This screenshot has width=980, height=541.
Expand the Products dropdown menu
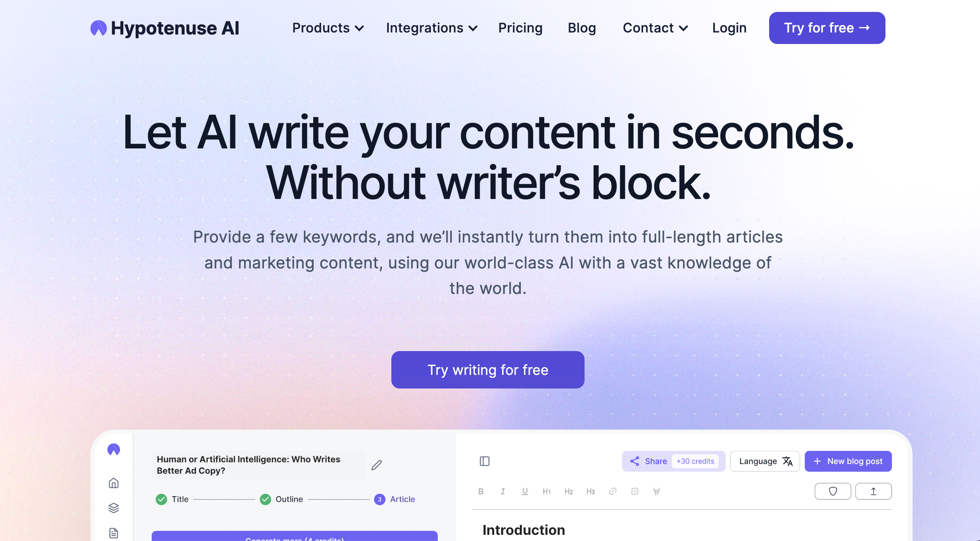pyautogui.click(x=327, y=28)
